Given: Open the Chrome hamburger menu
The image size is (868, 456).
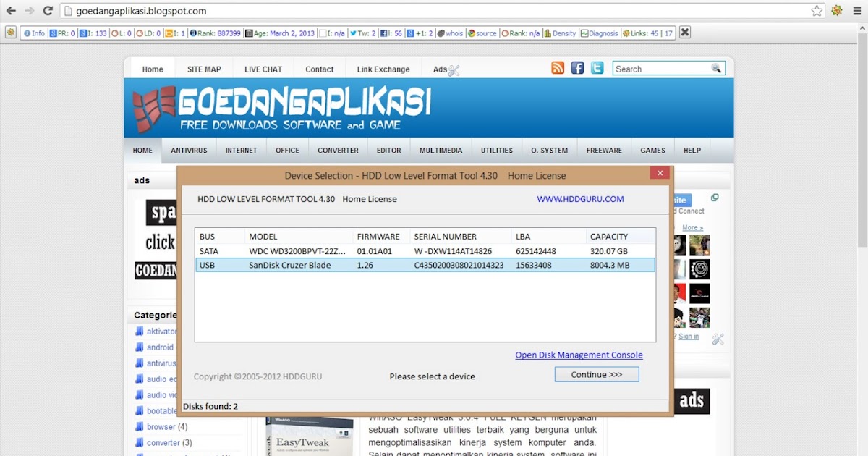Looking at the screenshot, I should (x=857, y=11).
